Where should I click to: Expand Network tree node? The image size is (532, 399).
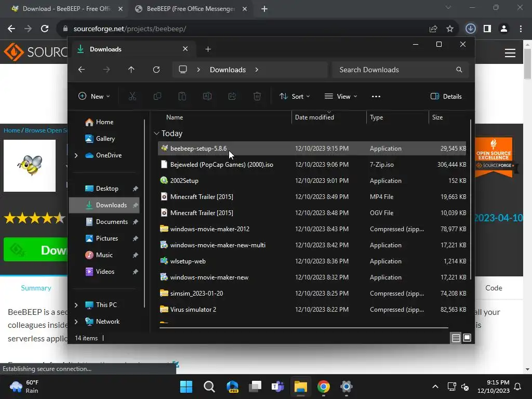pos(76,322)
